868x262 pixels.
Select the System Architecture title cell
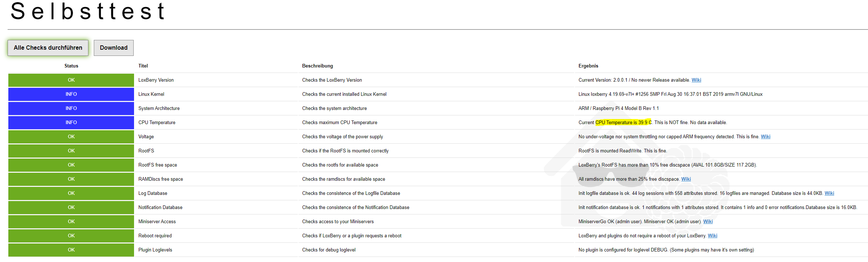click(159, 109)
